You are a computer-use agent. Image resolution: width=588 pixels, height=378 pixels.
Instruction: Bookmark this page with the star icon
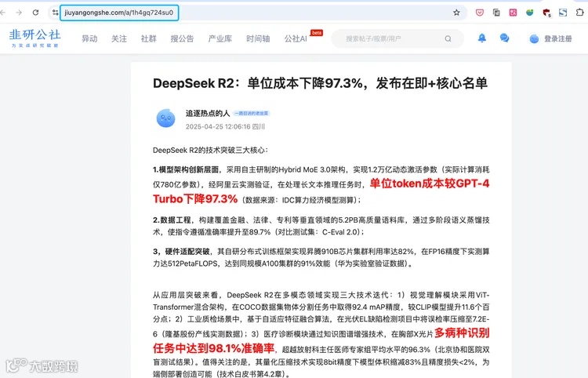click(x=456, y=13)
